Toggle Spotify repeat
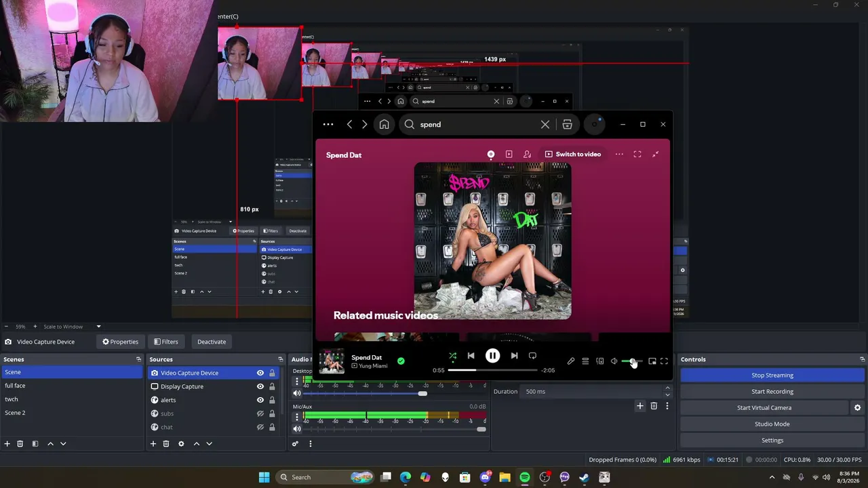This screenshot has width=868, height=488. click(x=532, y=356)
